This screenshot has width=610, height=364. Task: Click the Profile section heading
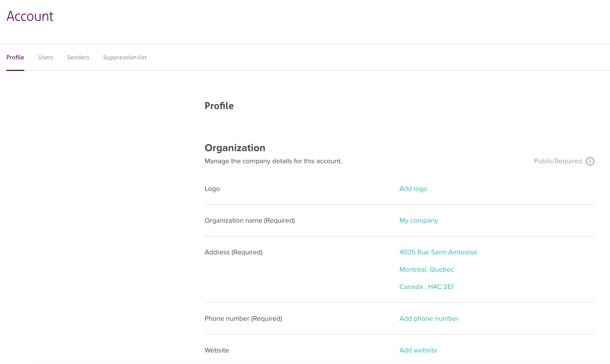click(219, 106)
